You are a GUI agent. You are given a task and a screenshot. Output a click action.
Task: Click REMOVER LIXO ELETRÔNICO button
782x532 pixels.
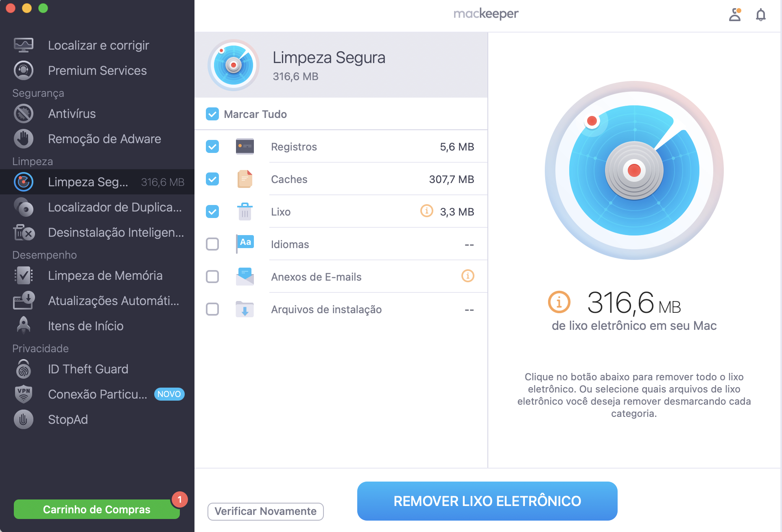coord(487,501)
